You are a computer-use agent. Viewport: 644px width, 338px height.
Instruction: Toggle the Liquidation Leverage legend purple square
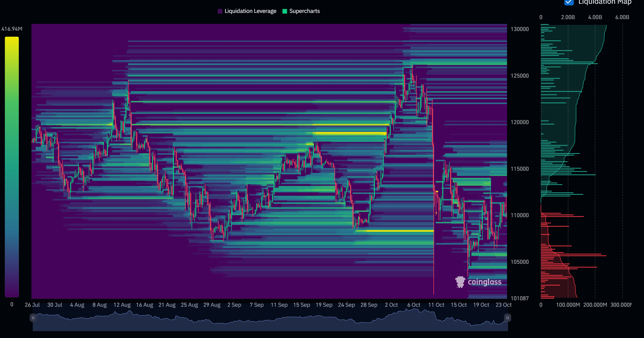220,11
